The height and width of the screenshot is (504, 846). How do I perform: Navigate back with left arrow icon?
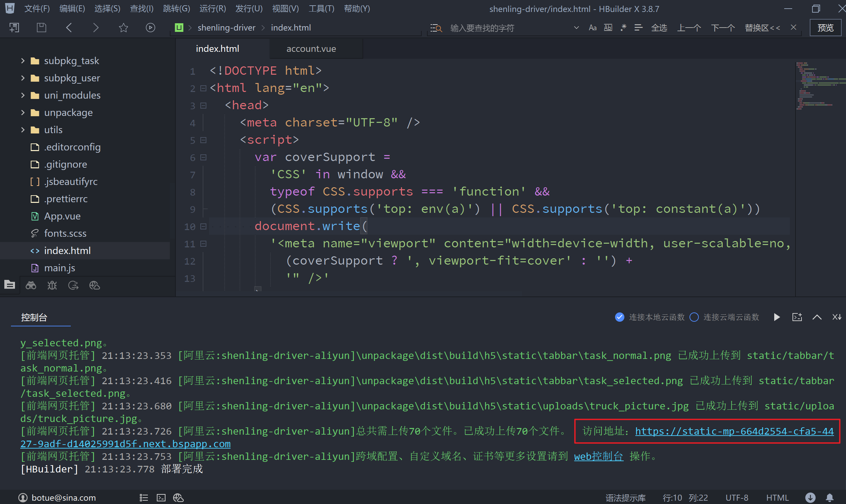click(x=69, y=28)
